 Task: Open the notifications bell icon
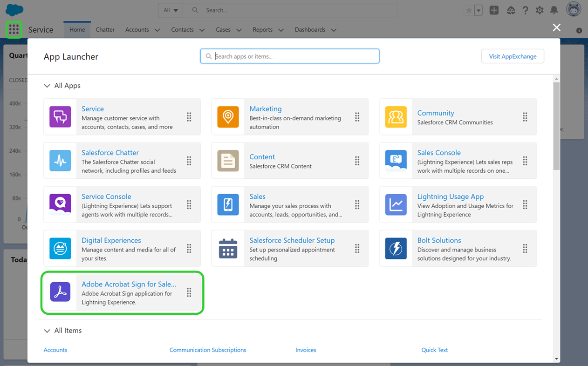pos(554,10)
